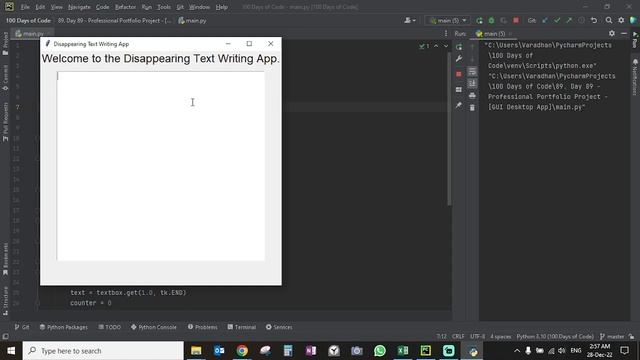Image resolution: width=640 pixels, height=360 pixels.
Task: Open the Services tool window
Action: coord(279,327)
